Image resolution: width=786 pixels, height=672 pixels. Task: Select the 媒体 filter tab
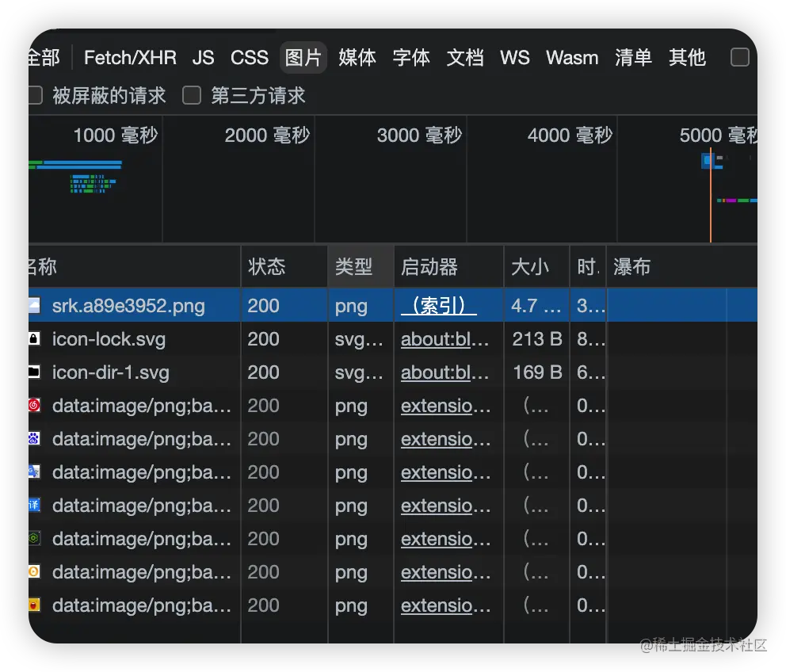pos(357,58)
